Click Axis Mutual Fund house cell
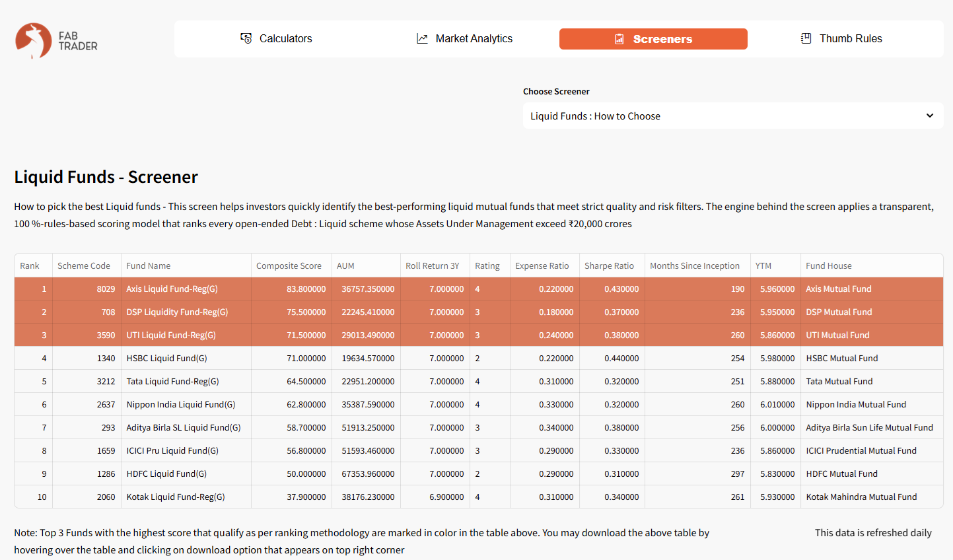Viewport: 953px width, 560px height. point(872,289)
